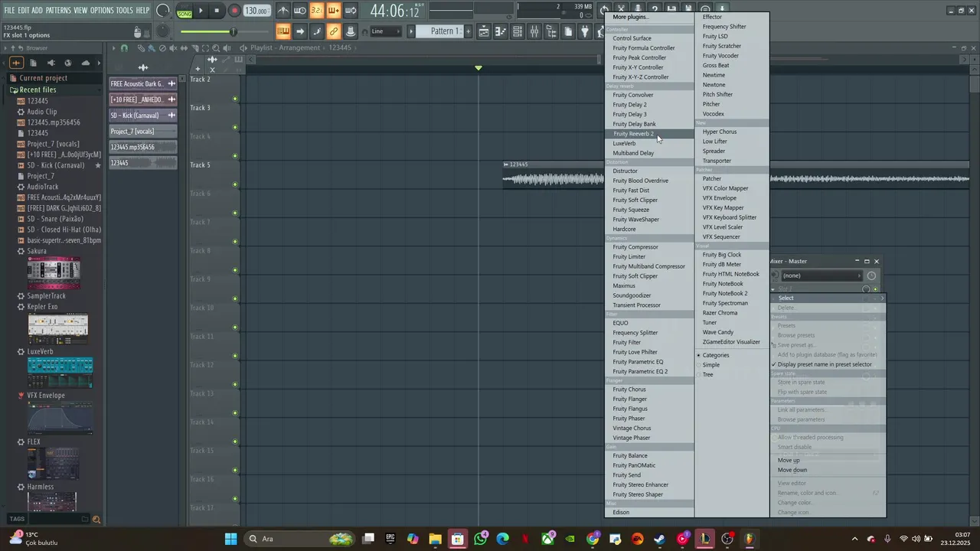Select the Delete tool in Playlist toolbar
The height and width of the screenshot is (551, 980).
coord(162,48)
